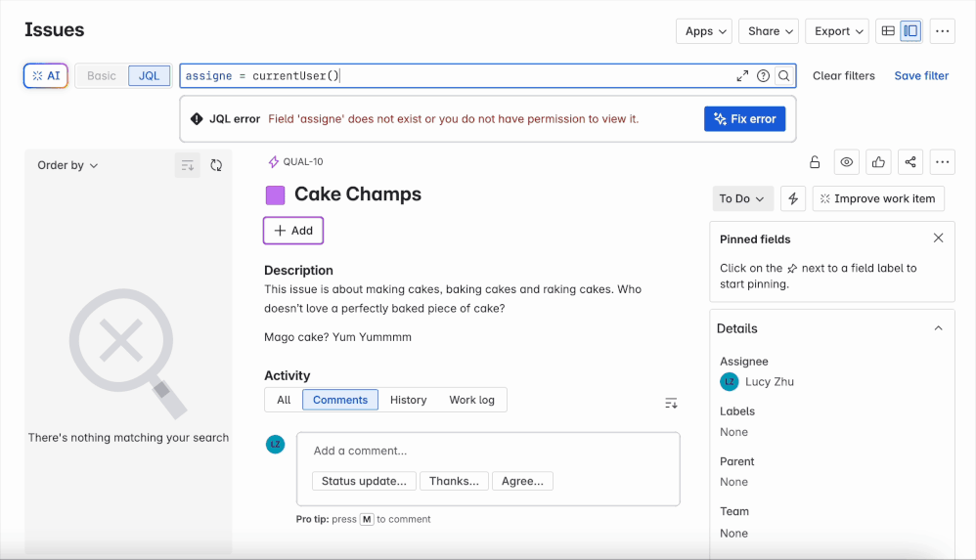Expand the JQL editor with the expand icon
This screenshot has width=976, height=560.
click(x=742, y=76)
